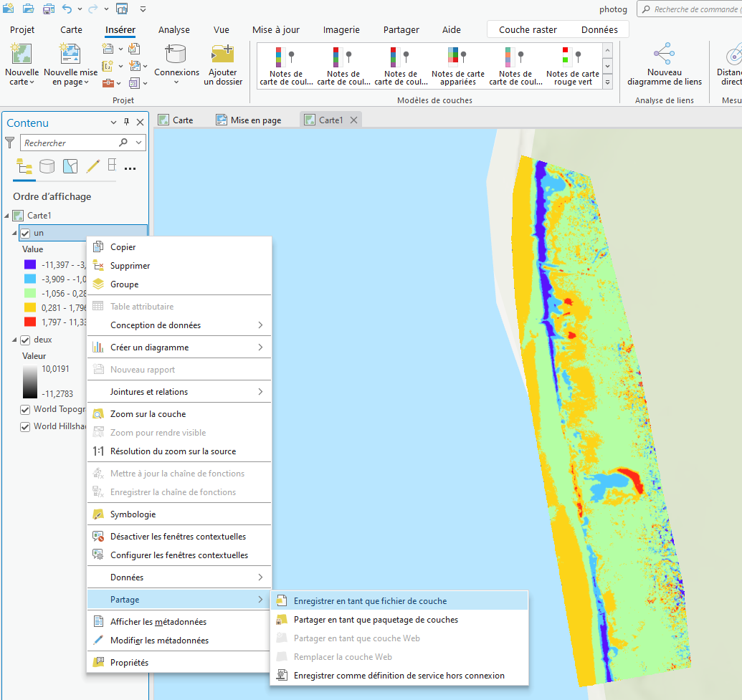
Task: Click the List by Data Source icon
Action: point(47,167)
